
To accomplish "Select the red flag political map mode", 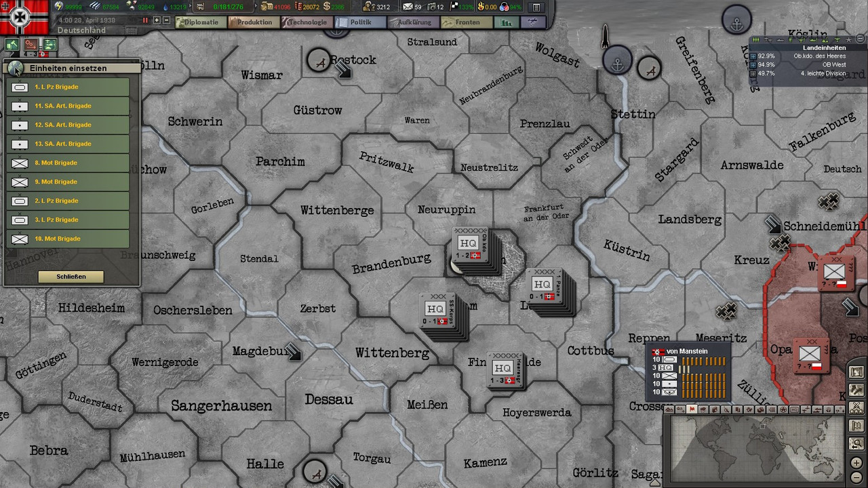I will pos(692,409).
